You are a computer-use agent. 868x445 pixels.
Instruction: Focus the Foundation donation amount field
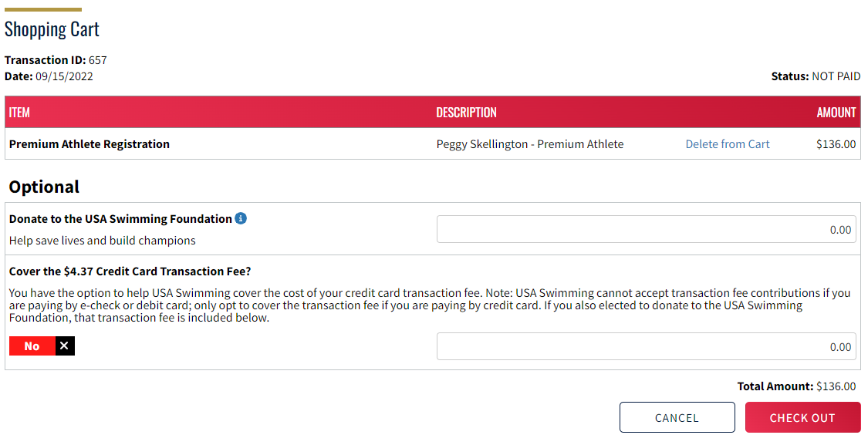click(x=646, y=229)
